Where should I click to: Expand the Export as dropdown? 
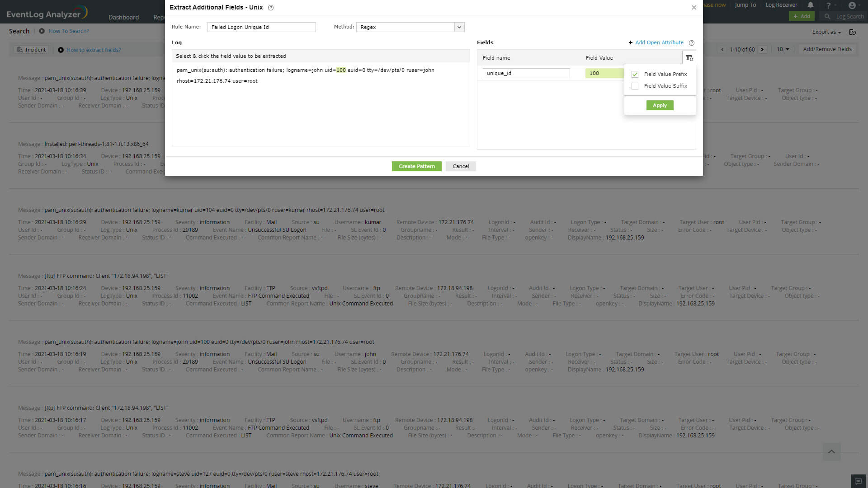[x=826, y=32]
